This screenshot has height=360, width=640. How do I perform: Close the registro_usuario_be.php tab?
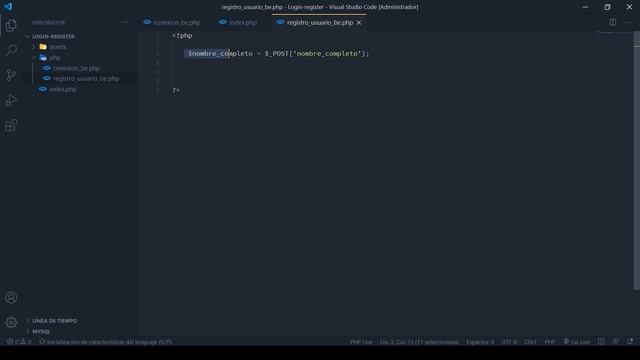359,22
